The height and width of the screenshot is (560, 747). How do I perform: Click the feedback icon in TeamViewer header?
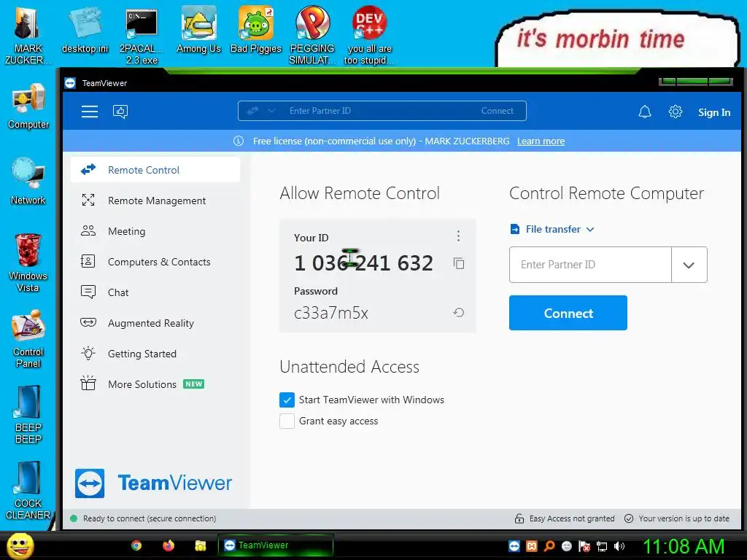pos(120,112)
